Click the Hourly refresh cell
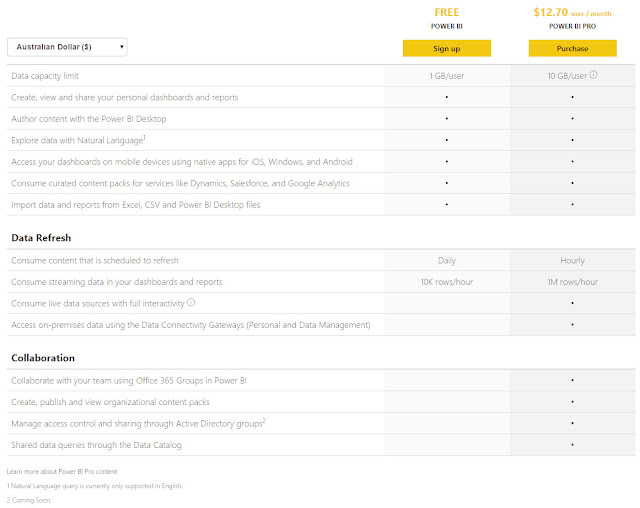Viewport: 640px width, 508px height. 572,260
